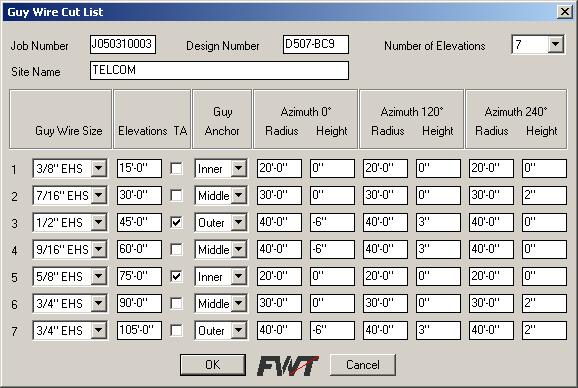Click row 2 Azimuth 240° height field 2"

click(544, 195)
